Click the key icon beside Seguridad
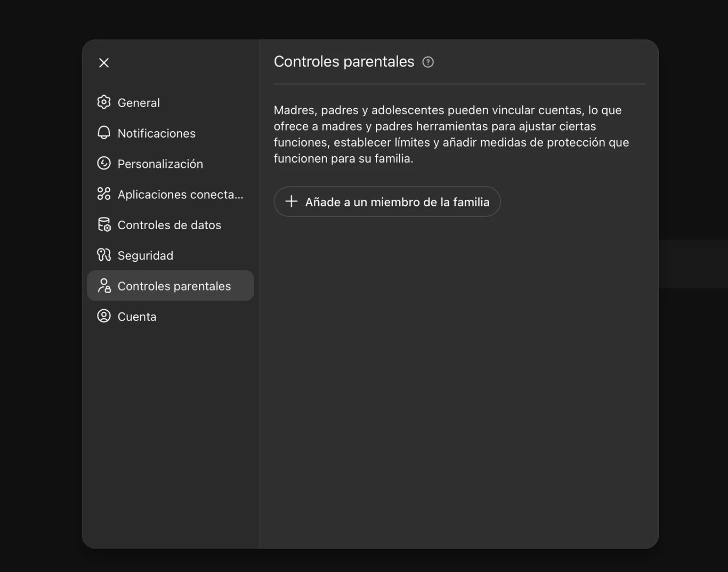This screenshot has width=728, height=572. click(x=104, y=255)
